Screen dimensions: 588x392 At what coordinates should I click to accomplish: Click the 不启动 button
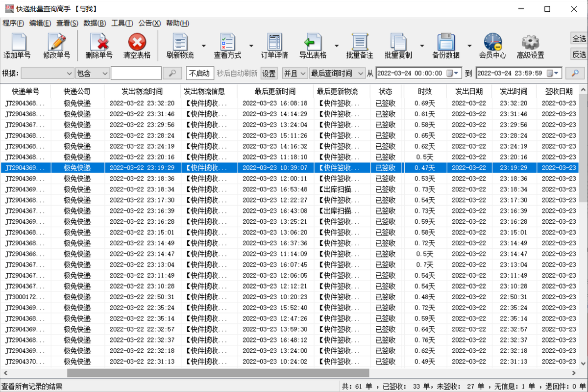[x=199, y=73]
